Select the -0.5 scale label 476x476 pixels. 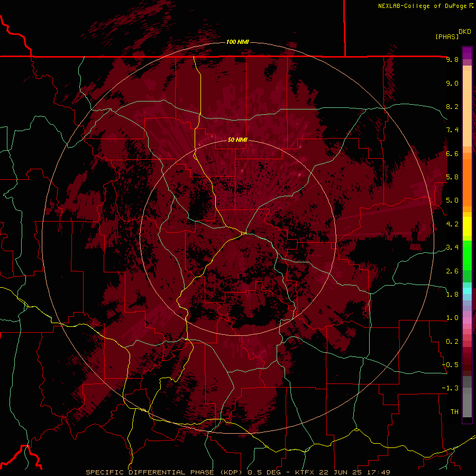pyautogui.click(x=450, y=364)
